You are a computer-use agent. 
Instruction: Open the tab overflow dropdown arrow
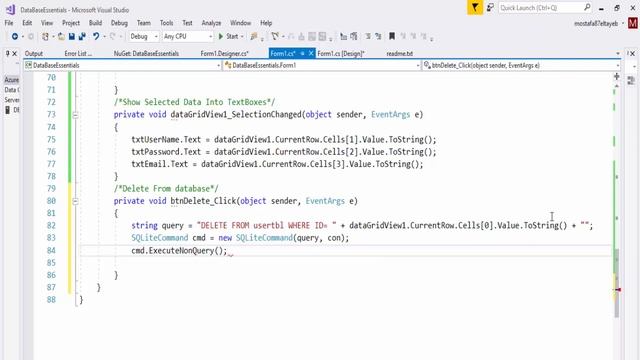pyautogui.click(x=618, y=53)
